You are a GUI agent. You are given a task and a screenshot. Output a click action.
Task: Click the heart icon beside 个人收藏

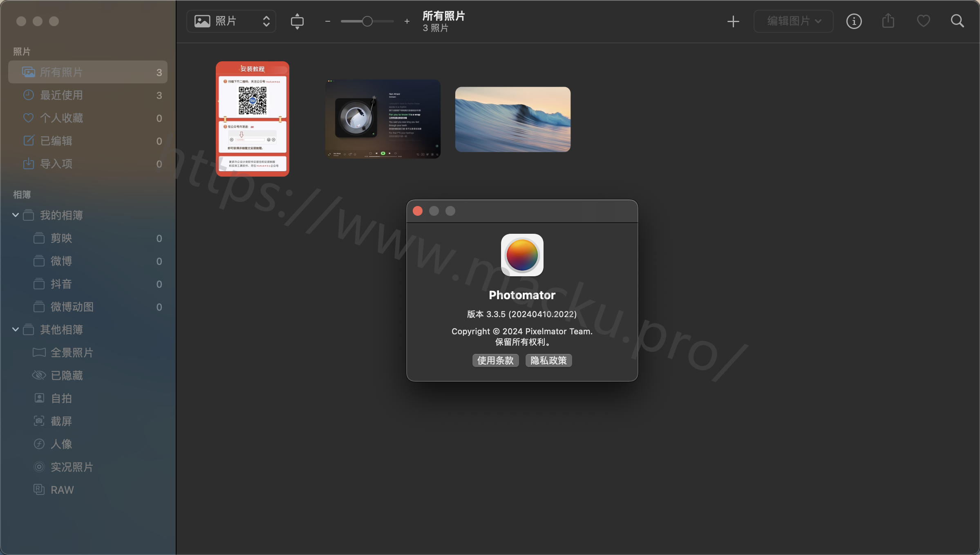28,118
